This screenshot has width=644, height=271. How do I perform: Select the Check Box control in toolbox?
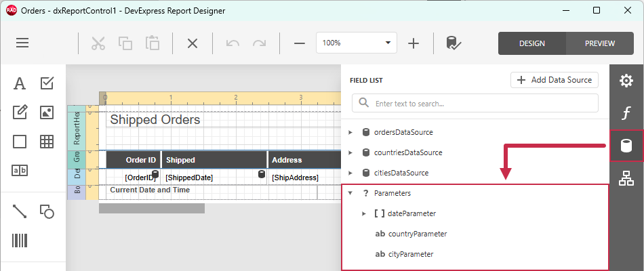click(47, 83)
